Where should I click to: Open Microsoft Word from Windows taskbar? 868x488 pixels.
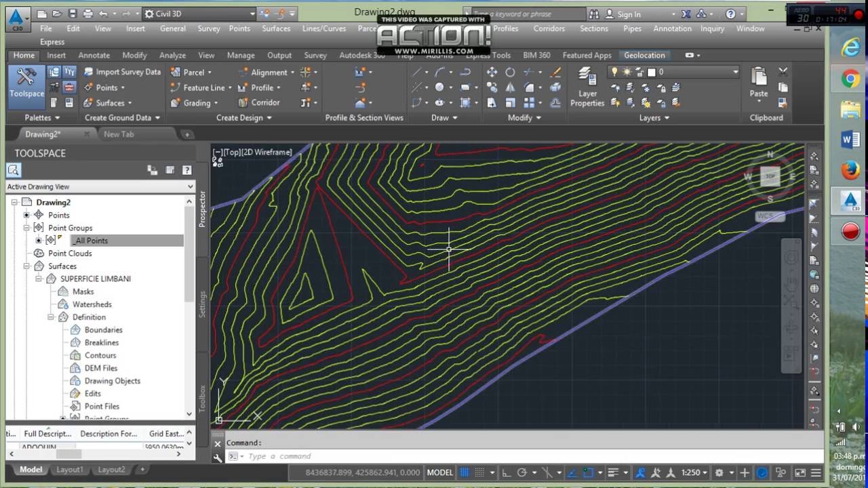[x=850, y=140]
